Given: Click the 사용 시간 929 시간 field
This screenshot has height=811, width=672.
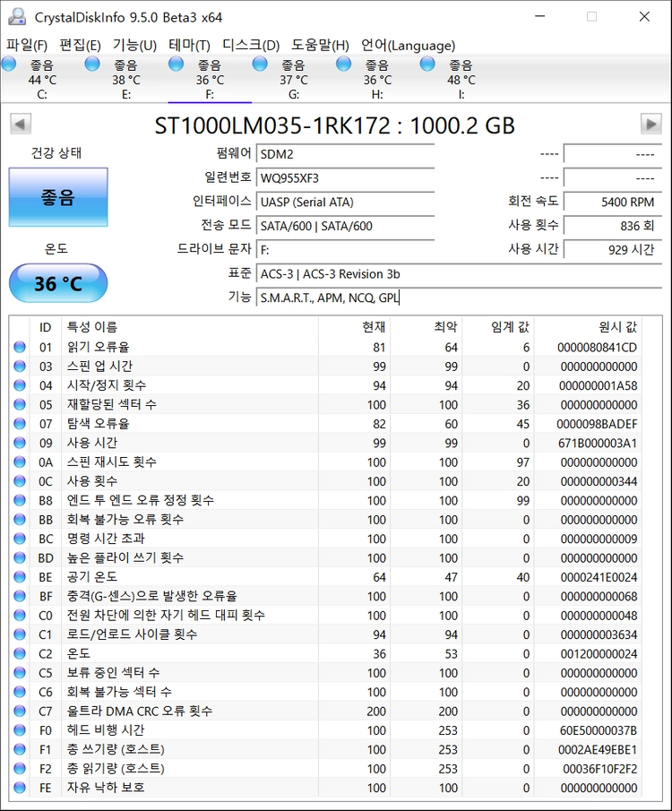Looking at the screenshot, I should (x=613, y=250).
